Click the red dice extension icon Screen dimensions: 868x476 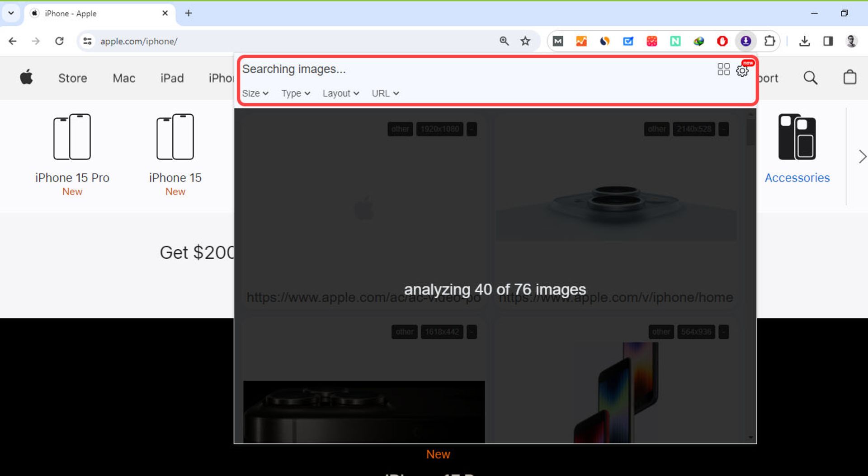[651, 41]
